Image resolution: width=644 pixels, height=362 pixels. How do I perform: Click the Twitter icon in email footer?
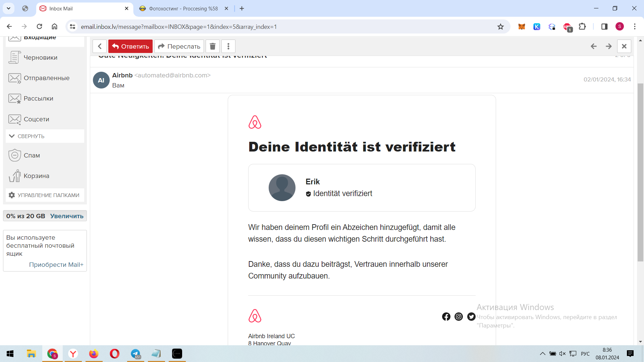pos(471,316)
